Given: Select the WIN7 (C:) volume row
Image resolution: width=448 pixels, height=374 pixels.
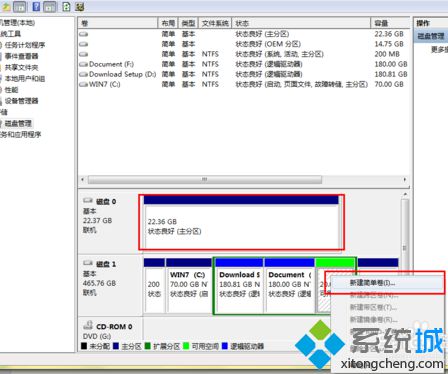Looking at the screenshot, I should pos(243,84).
